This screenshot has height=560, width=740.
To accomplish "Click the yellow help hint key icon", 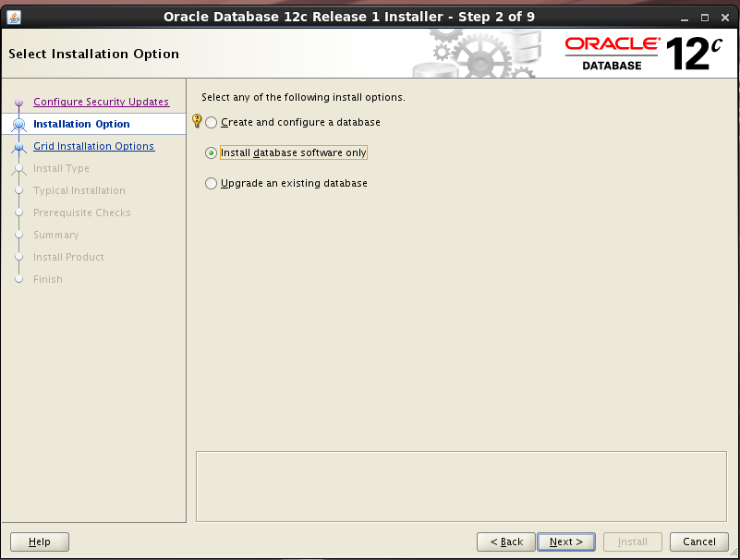I will [198, 121].
